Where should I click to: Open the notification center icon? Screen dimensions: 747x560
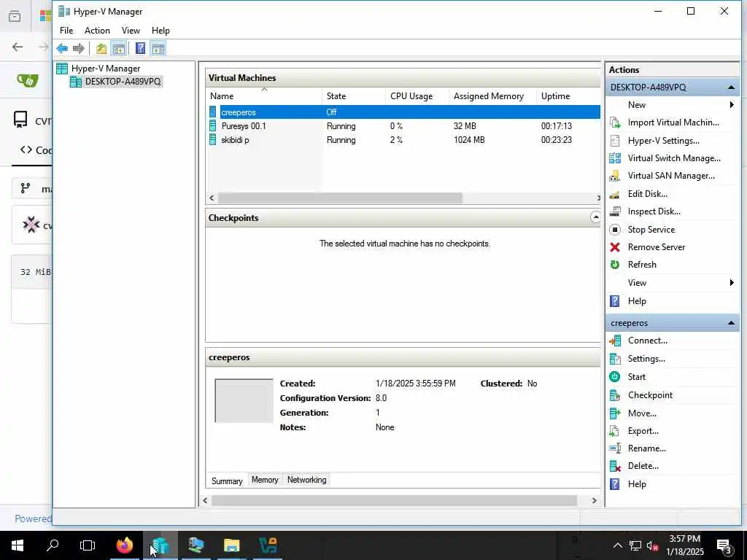[x=724, y=545]
